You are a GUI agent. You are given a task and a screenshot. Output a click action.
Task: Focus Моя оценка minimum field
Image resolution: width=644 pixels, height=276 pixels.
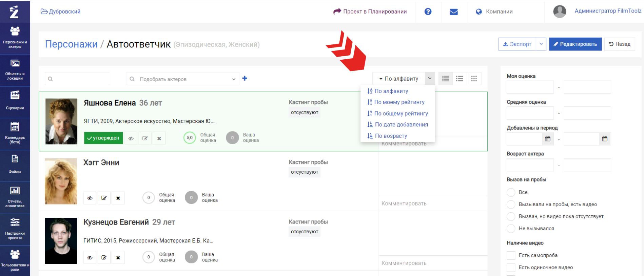(x=530, y=87)
